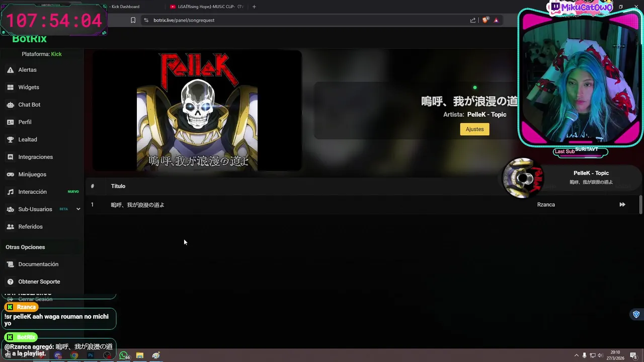This screenshot has width=644, height=362.
Task: Click the Plataforma: Kick label
Action: tap(42, 54)
